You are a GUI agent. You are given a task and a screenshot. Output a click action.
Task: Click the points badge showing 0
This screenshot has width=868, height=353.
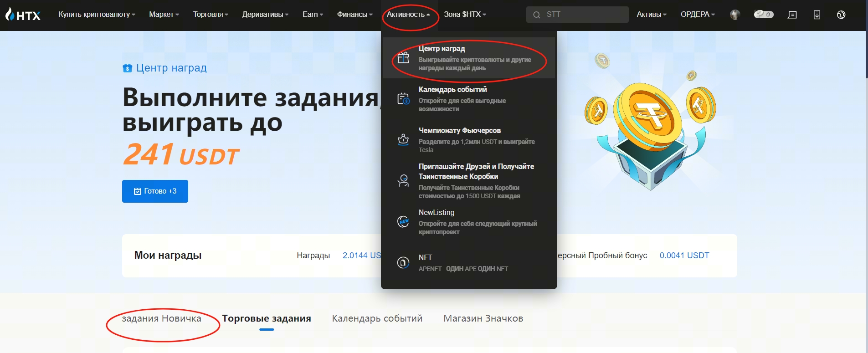[x=764, y=15]
